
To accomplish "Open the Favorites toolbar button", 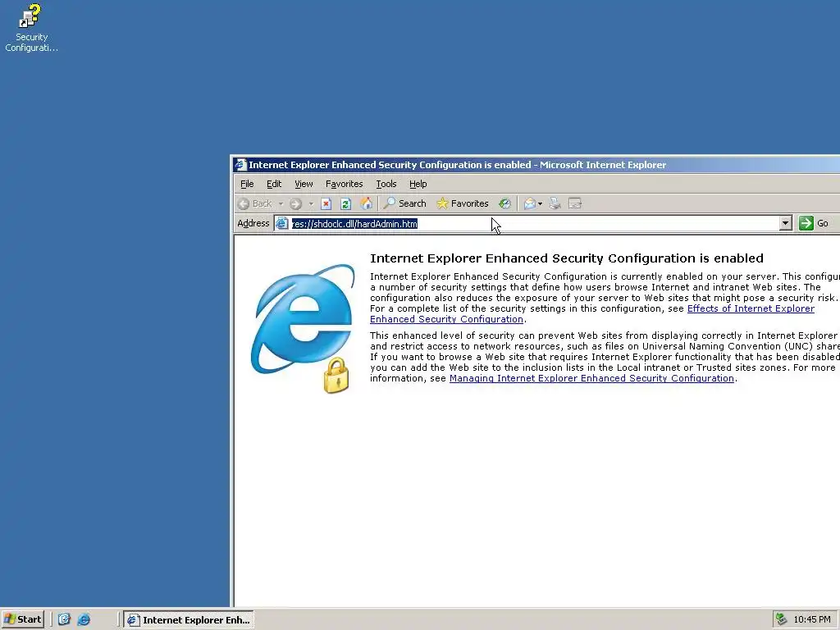I will [x=463, y=203].
